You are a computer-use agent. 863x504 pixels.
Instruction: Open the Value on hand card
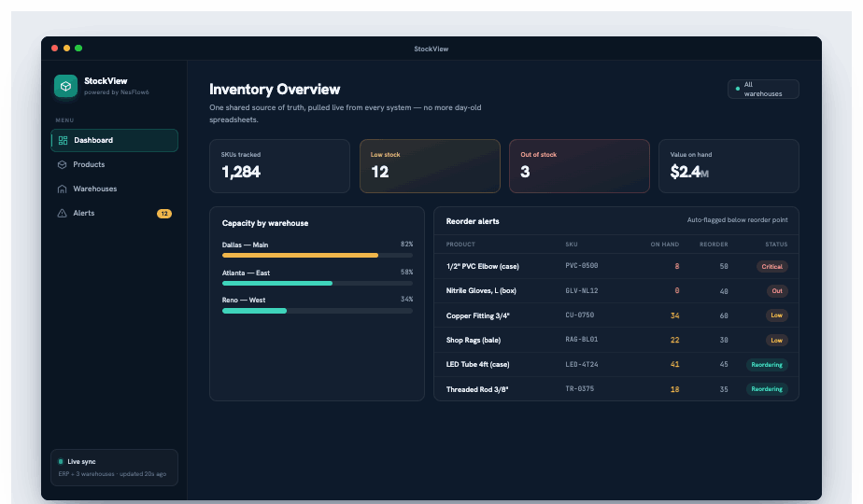(729, 166)
